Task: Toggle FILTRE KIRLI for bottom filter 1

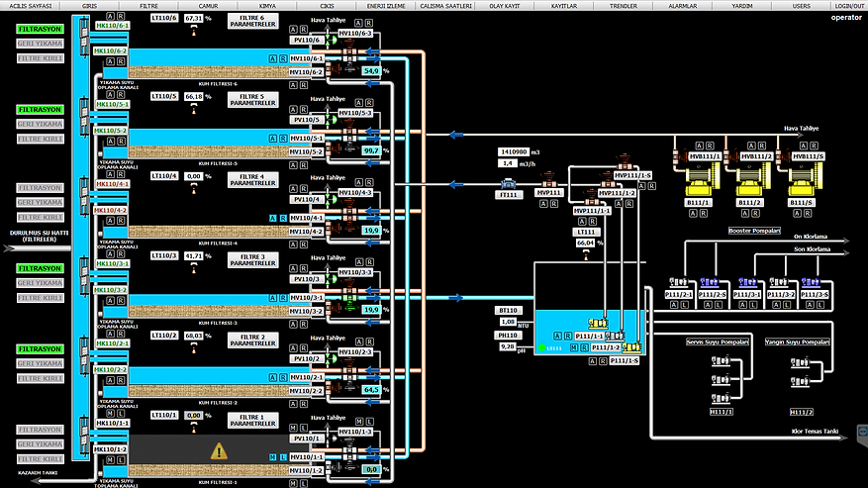Action: click(x=41, y=458)
